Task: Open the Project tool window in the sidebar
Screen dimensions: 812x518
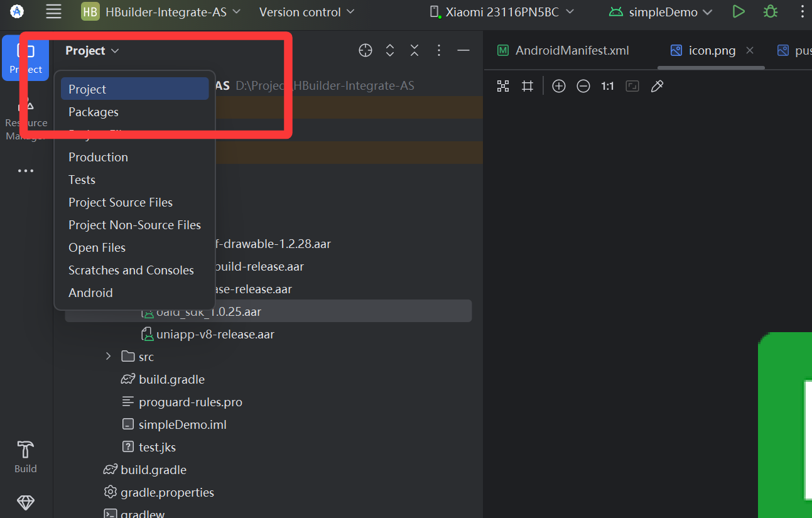Action: click(26, 58)
